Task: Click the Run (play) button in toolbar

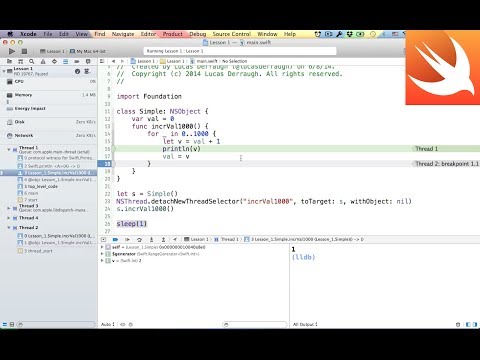Action: (x=12, y=51)
